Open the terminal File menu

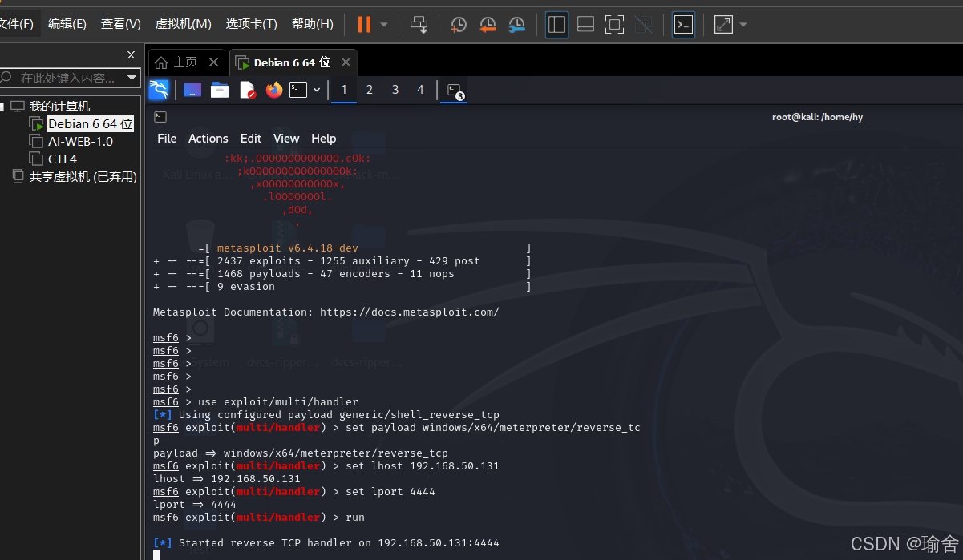click(x=167, y=139)
